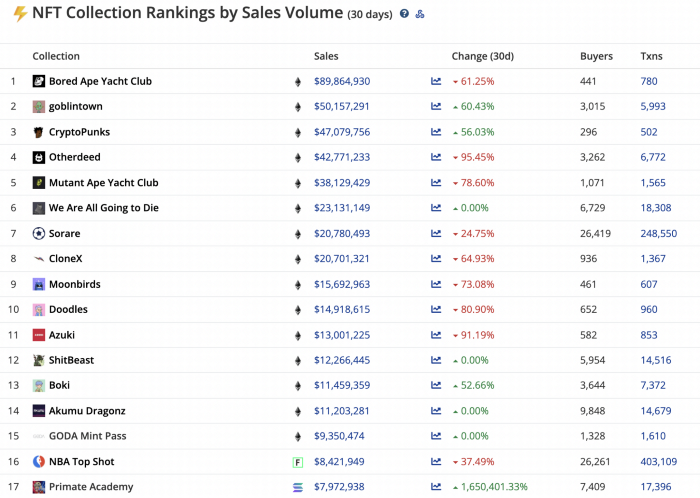Click CloneX transactions count 1,367
This screenshot has height=498, width=700.
pyautogui.click(x=653, y=259)
